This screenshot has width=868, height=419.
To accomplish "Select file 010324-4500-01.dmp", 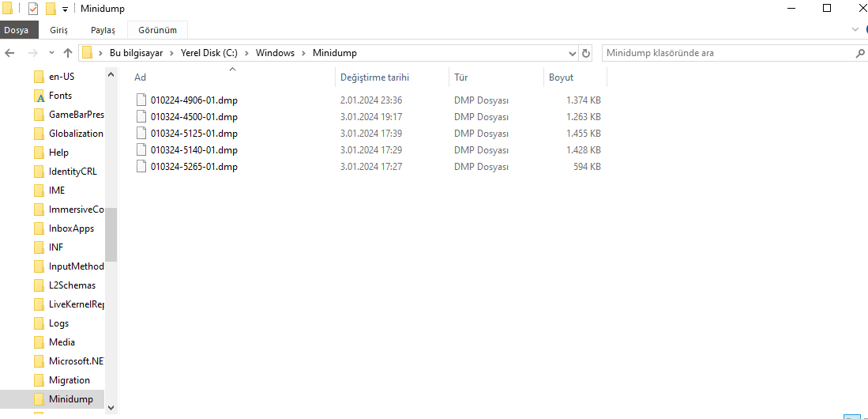I will click(x=194, y=117).
